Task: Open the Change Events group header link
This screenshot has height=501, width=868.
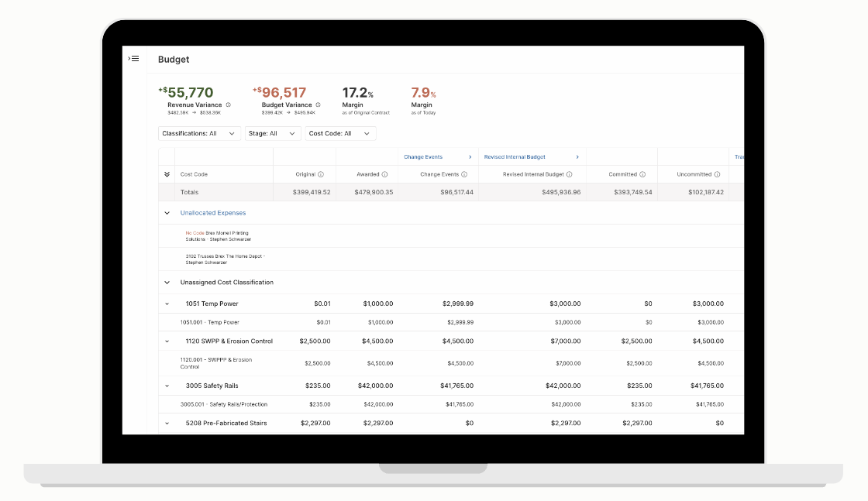Action: tap(438, 157)
